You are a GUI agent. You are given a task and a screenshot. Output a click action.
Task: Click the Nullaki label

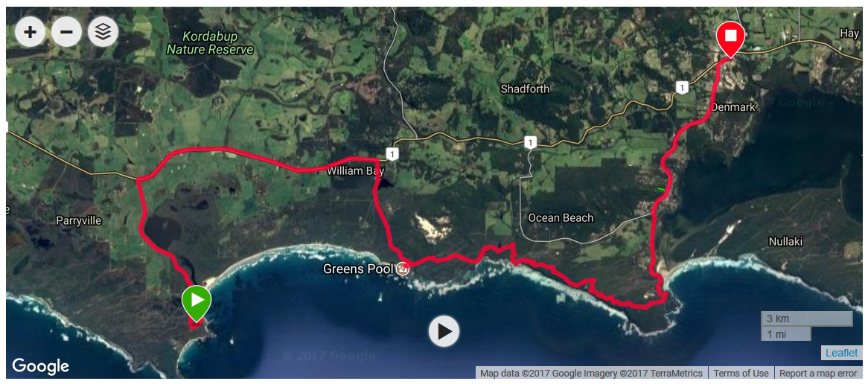(x=786, y=241)
